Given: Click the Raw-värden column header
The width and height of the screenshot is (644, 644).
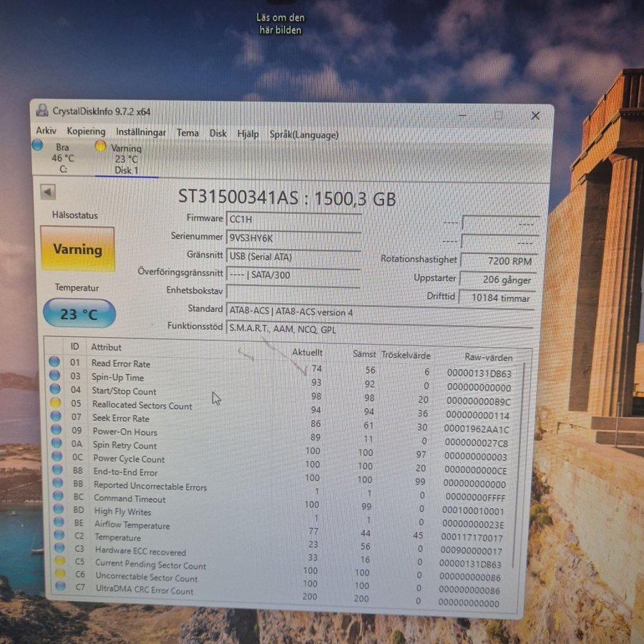Looking at the screenshot, I should click(x=489, y=357).
